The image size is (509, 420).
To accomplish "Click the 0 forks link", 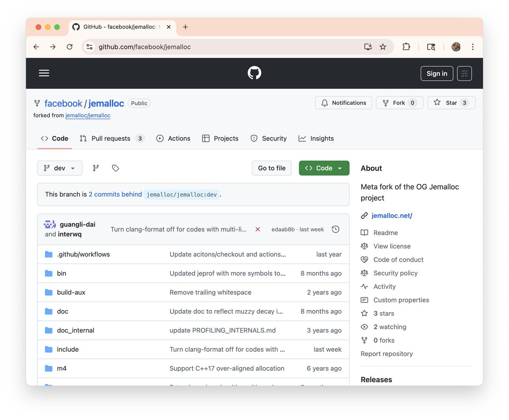I will (384, 340).
